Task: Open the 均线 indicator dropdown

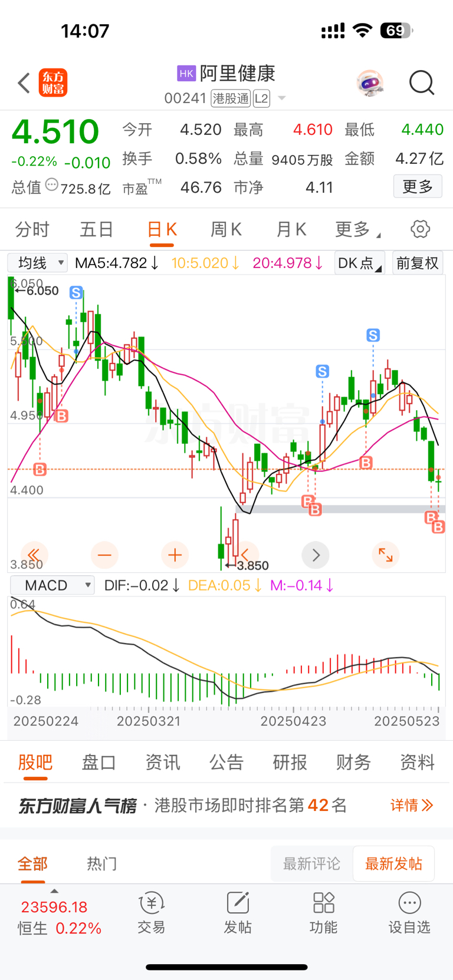Action: click(x=38, y=263)
